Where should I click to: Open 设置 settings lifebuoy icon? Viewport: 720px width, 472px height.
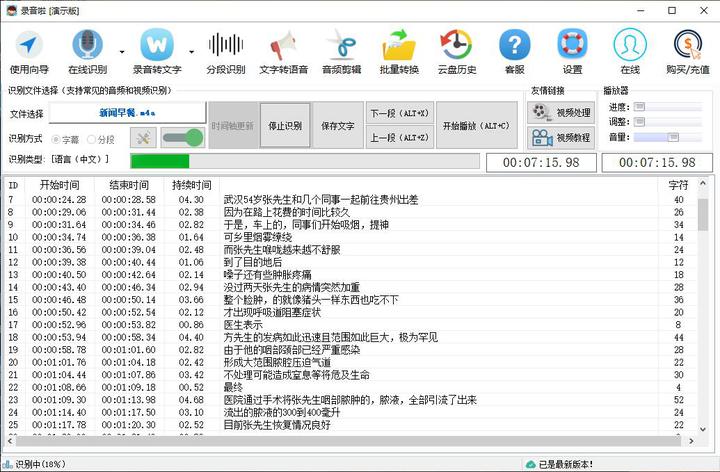click(x=572, y=52)
